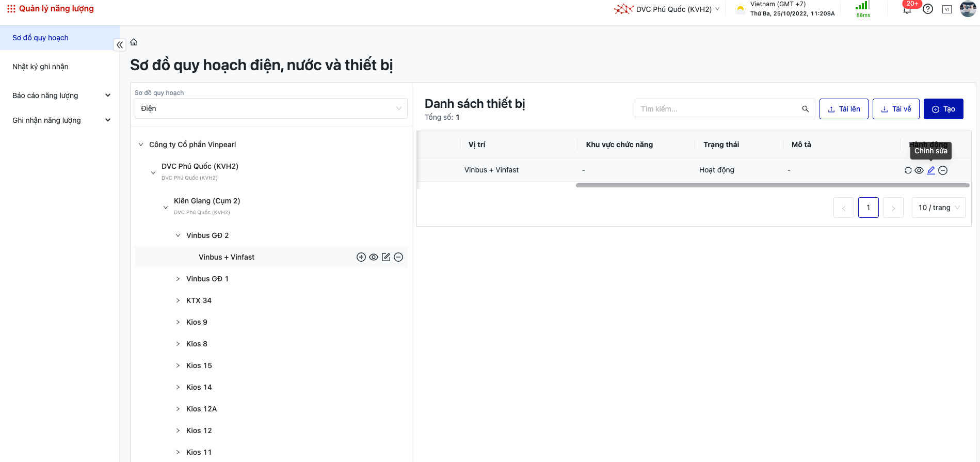
Task: Open Nhật ký ghi nhận menu item
Action: 40,67
